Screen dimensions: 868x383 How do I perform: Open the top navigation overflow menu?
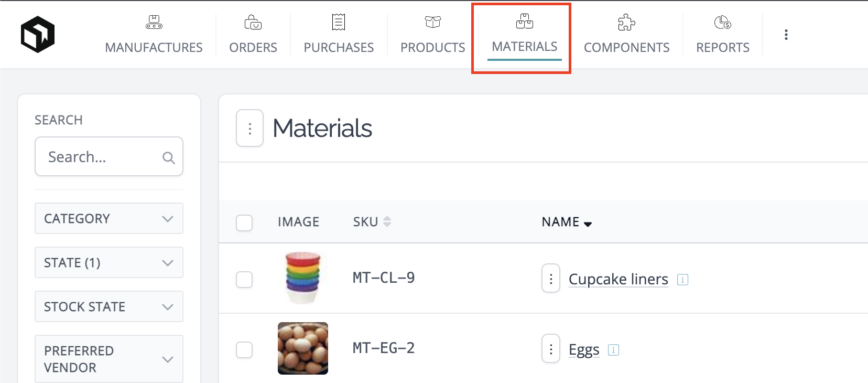tap(786, 35)
